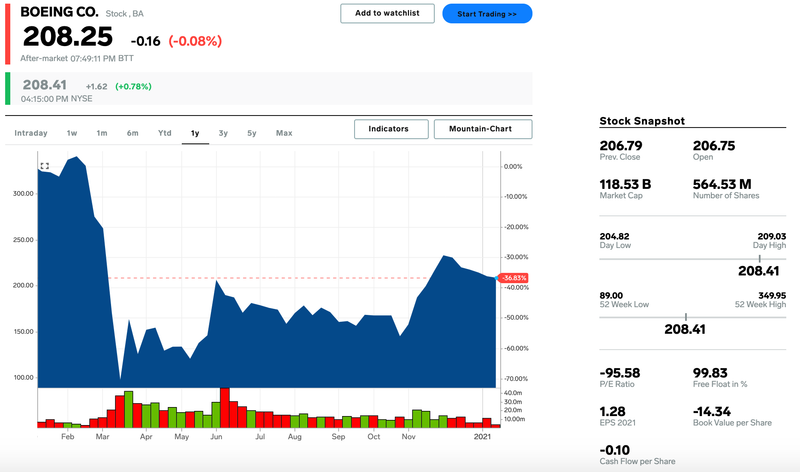This screenshot has height=472, width=800.
Task: Click the -14.34 Book Value per Share
Action: click(712, 411)
